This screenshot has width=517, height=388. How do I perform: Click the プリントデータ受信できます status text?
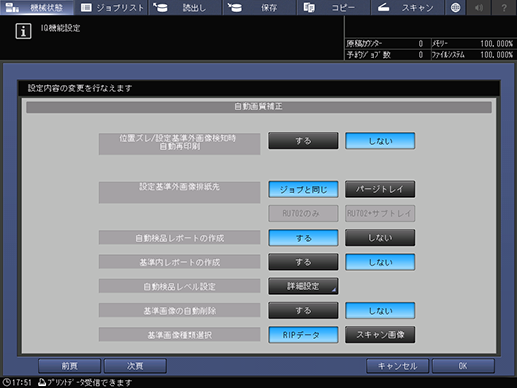point(89,382)
